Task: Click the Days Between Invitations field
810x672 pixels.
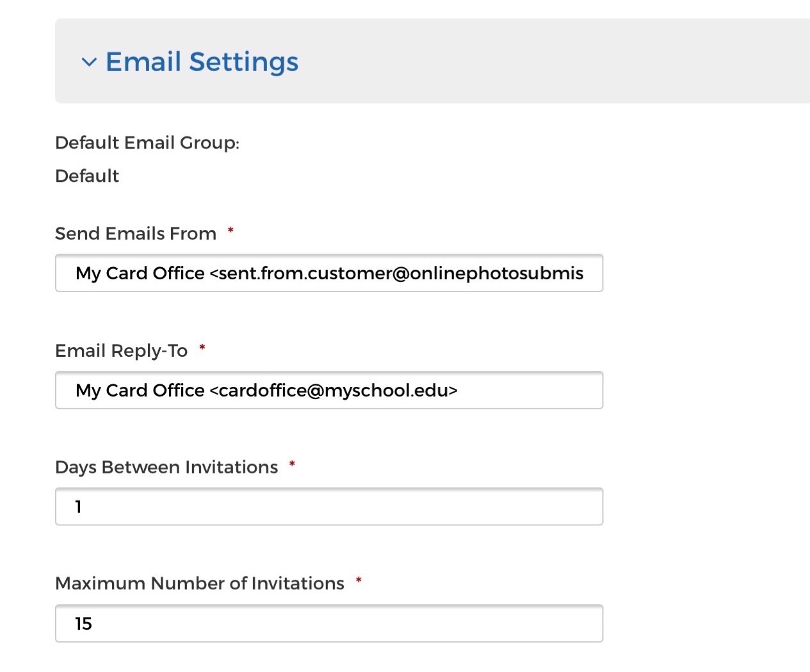Action: pyautogui.click(x=329, y=507)
